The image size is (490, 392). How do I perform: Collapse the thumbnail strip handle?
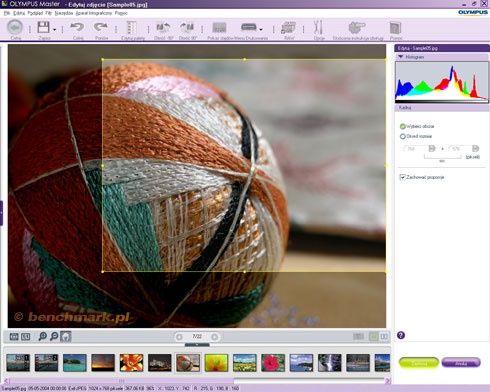click(x=197, y=345)
